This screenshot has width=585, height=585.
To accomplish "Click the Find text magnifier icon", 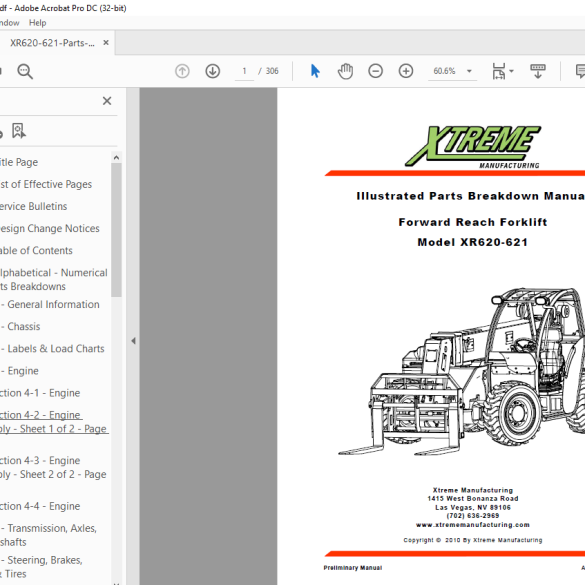I will (x=25, y=71).
